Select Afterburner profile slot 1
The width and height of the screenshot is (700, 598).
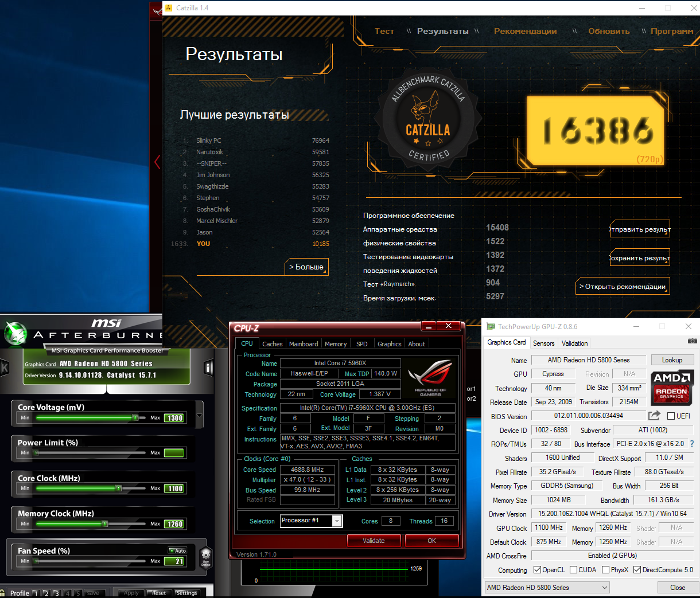pos(36,593)
